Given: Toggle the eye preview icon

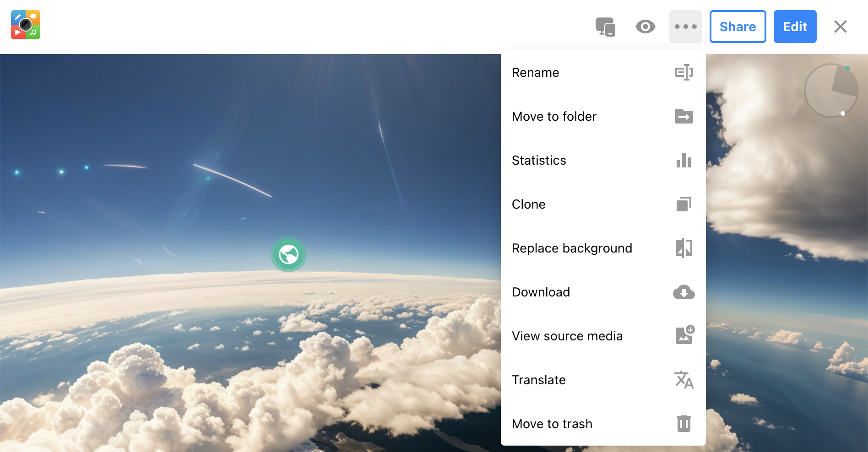Looking at the screenshot, I should (x=646, y=27).
